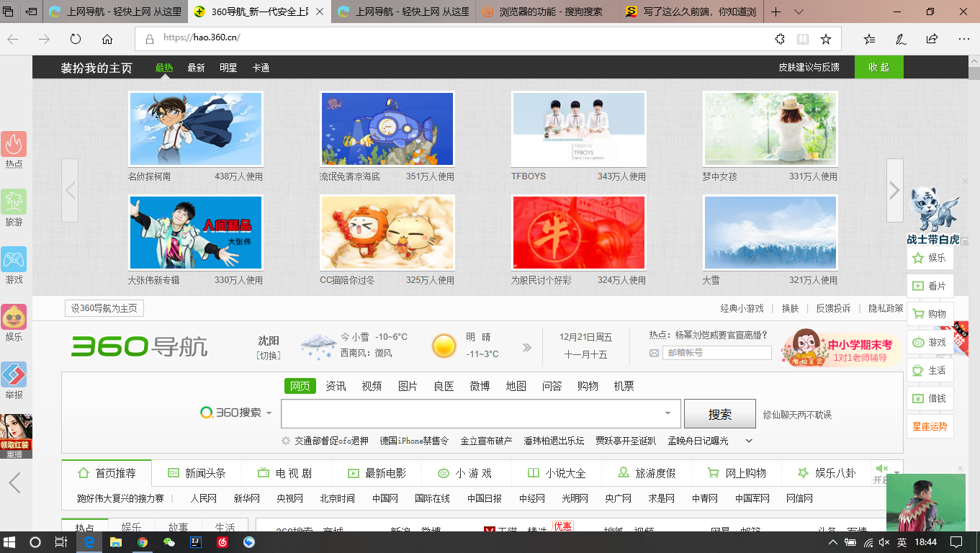Click the 360导航 logo
Image resolution: width=980 pixels, height=553 pixels.
tap(139, 346)
